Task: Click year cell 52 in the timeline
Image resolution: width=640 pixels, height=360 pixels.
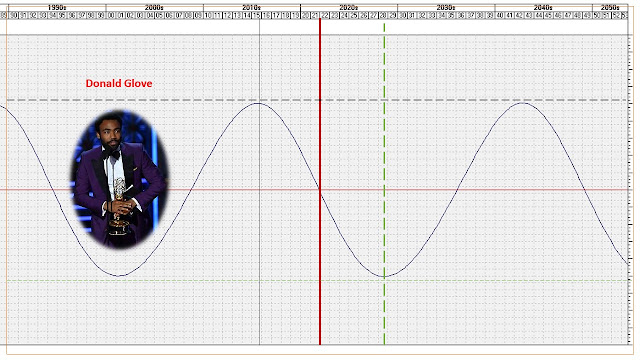Action: click(x=616, y=16)
